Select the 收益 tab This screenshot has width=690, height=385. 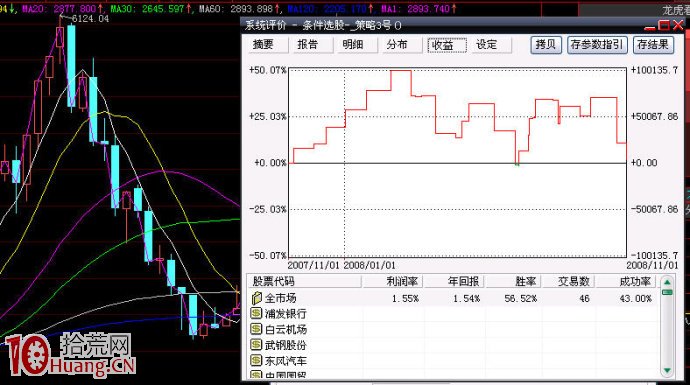[447, 45]
